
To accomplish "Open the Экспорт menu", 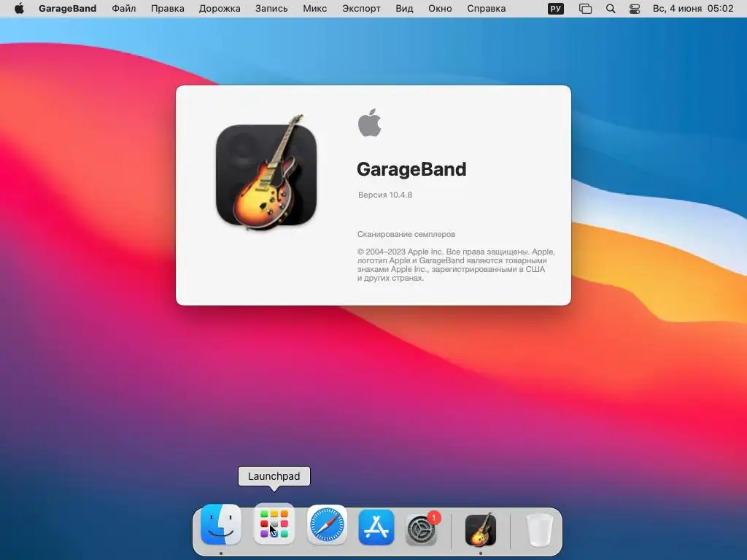I will point(361,9).
